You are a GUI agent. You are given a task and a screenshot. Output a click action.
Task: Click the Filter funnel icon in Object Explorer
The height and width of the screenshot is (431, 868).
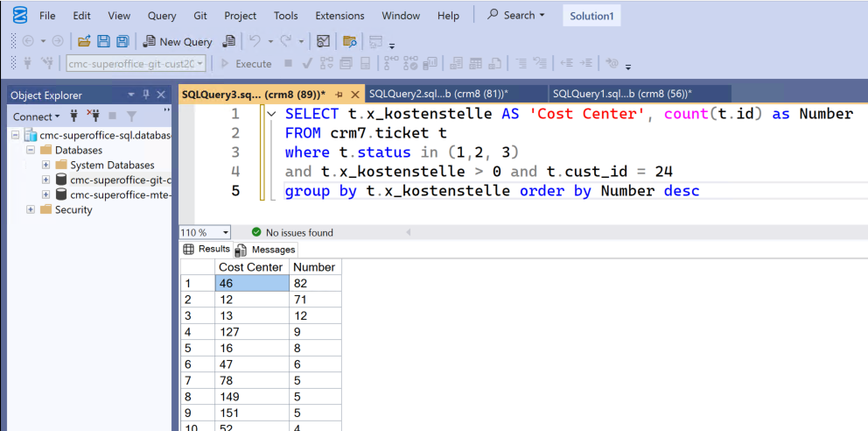pyautogui.click(x=131, y=117)
